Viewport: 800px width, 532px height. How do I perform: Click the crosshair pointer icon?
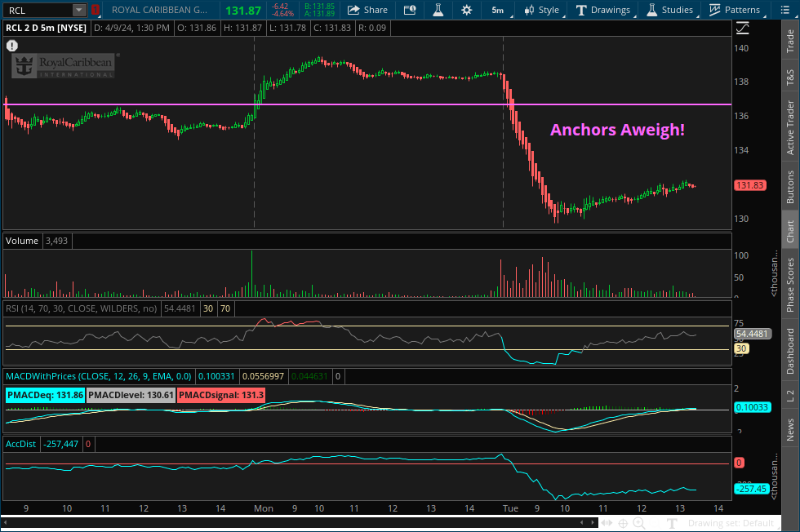pos(623,523)
